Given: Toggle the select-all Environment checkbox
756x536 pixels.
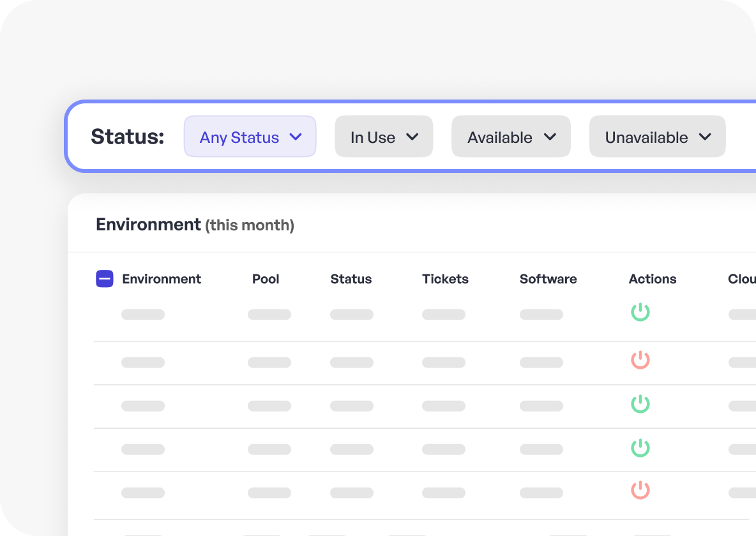Looking at the screenshot, I should click(x=105, y=279).
